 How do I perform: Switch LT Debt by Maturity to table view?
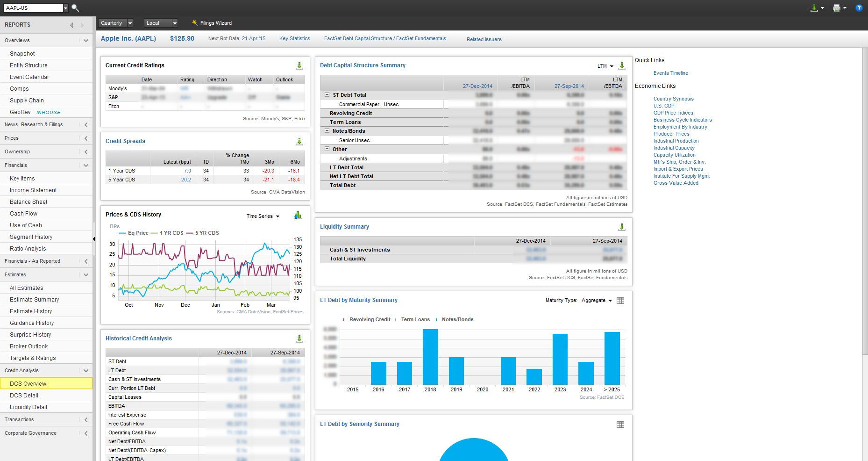pos(620,301)
